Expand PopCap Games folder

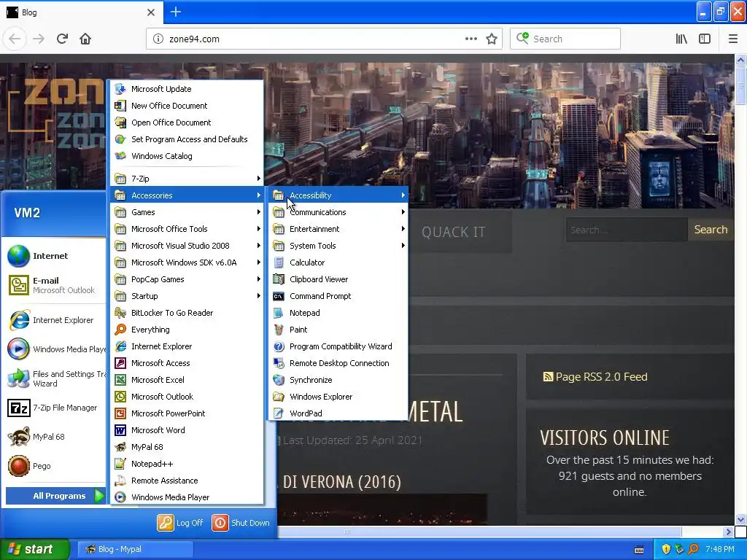coord(187,279)
